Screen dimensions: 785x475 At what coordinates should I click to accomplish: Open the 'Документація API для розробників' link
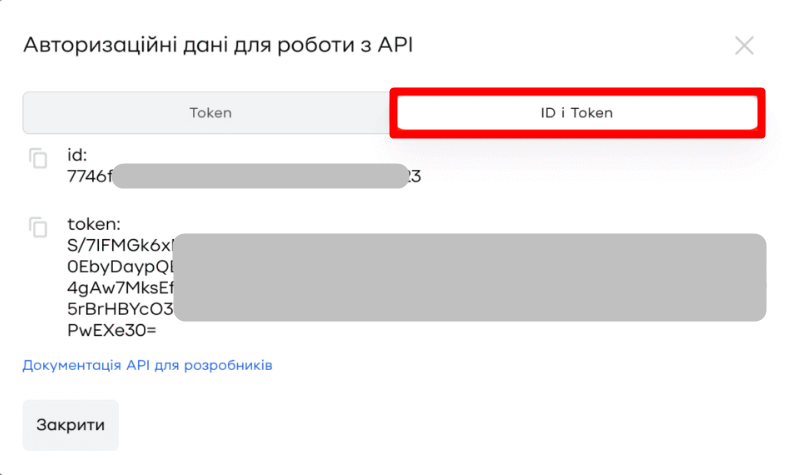[147, 365]
